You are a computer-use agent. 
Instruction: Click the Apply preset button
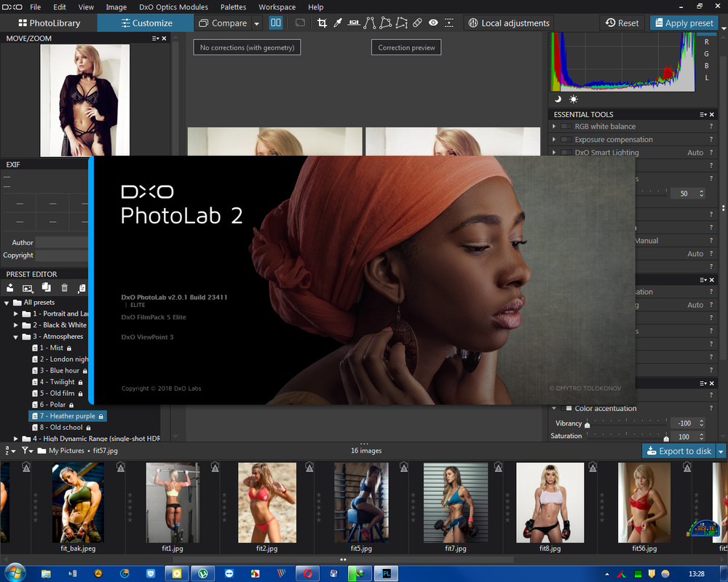pyautogui.click(x=684, y=23)
